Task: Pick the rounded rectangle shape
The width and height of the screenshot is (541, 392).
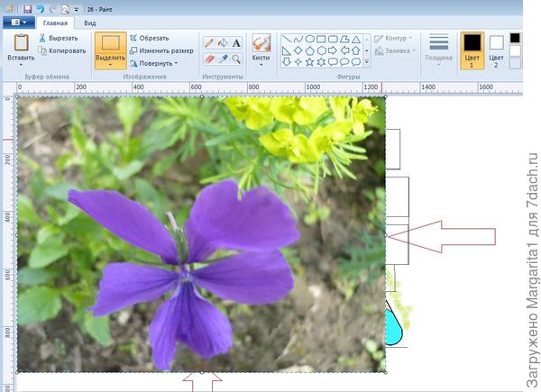Action: 333,39
